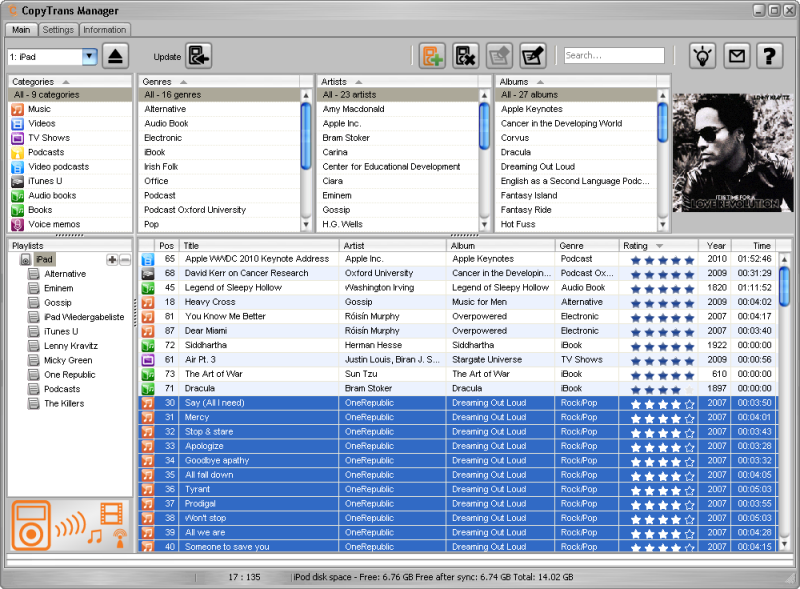Remove playlist using the minus icon
The image size is (800, 589).
(x=125, y=260)
